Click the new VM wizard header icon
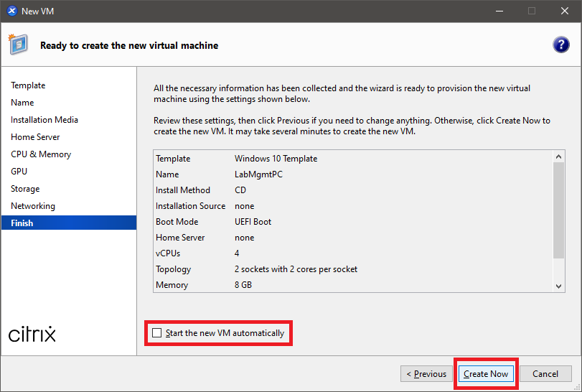Screen dimensions: 582x392 (18, 45)
